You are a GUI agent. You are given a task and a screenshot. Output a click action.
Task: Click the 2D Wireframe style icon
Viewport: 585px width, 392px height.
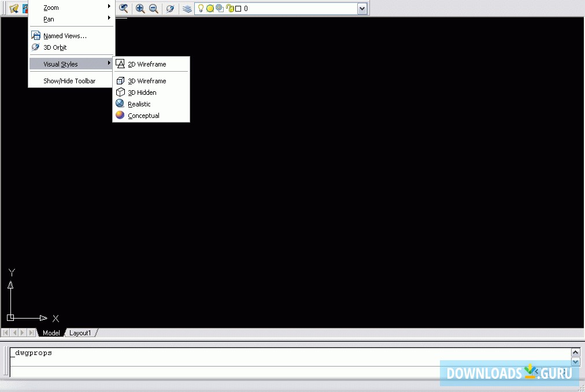[x=119, y=64]
